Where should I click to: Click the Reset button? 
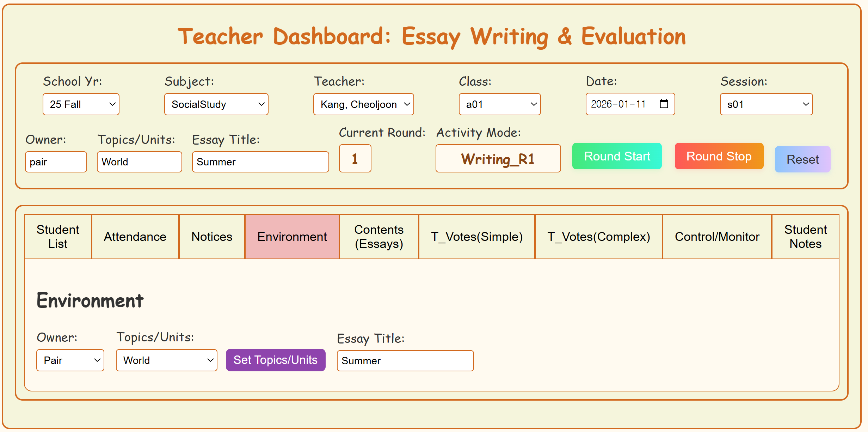[802, 159]
